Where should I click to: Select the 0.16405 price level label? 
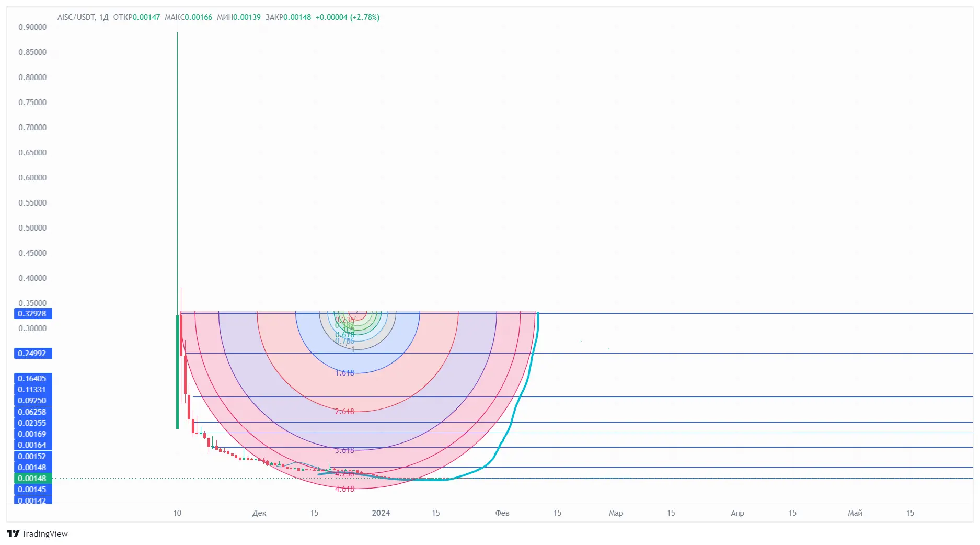[x=33, y=379]
